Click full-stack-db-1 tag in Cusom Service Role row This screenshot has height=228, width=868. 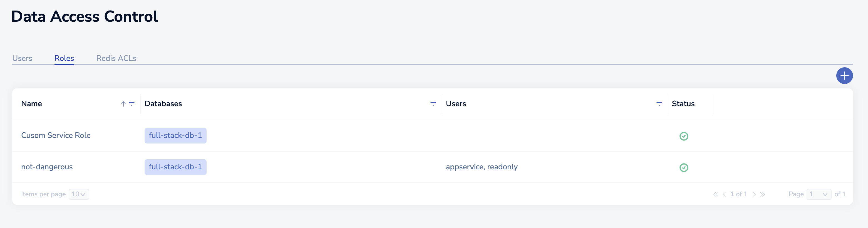[x=175, y=135]
